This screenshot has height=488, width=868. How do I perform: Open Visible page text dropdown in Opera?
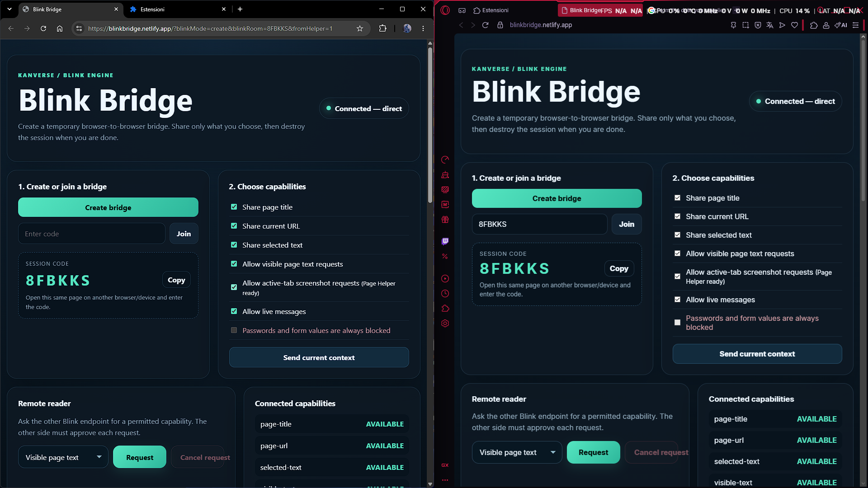(x=517, y=452)
